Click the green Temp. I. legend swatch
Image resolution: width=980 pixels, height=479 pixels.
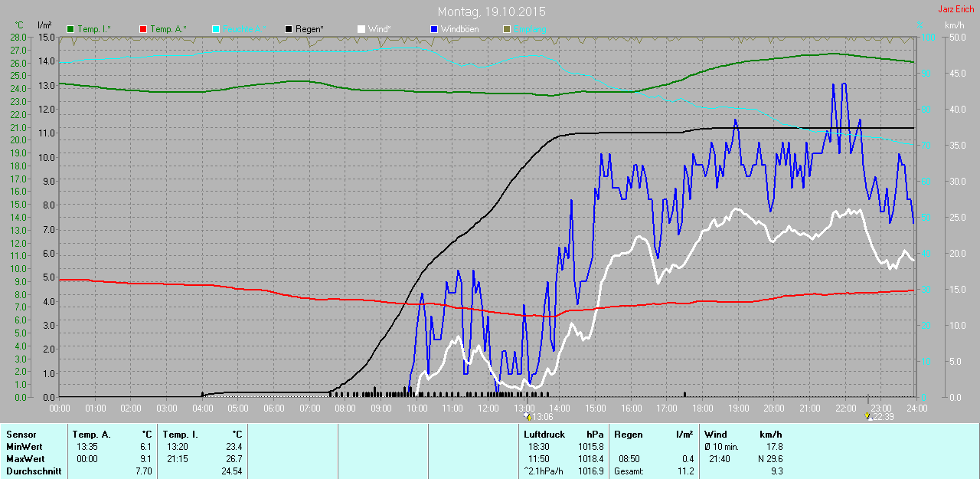coord(70,29)
